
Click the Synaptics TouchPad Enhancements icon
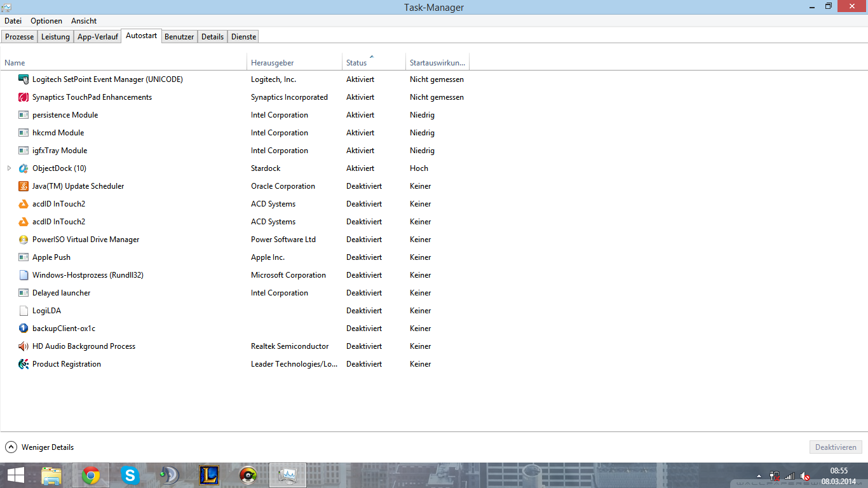[x=24, y=97]
